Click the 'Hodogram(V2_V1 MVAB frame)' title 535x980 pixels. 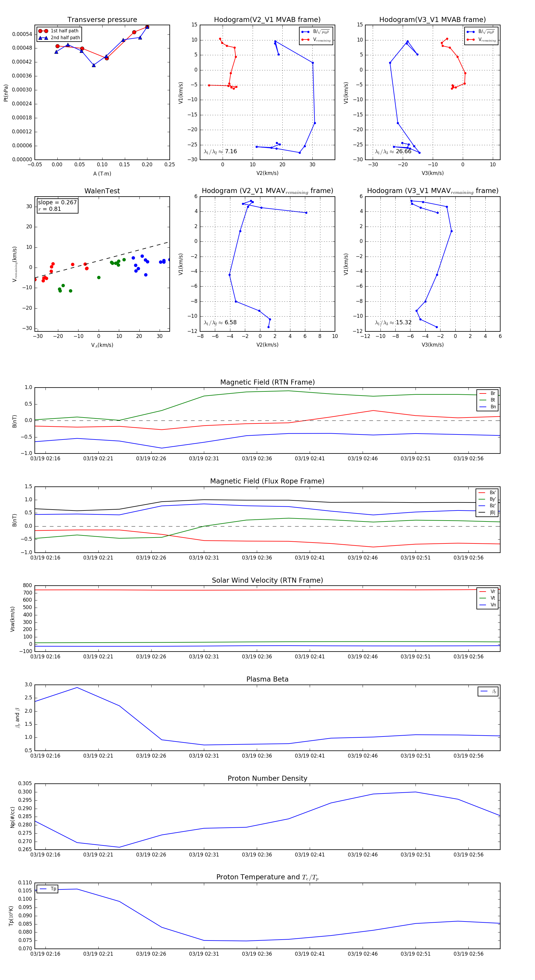pyautogui.click(x=267, y=20)
